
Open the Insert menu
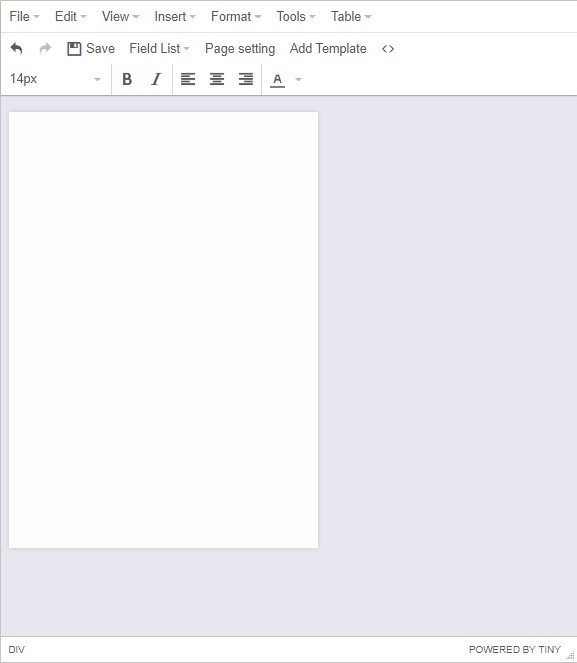click(175, 16)
